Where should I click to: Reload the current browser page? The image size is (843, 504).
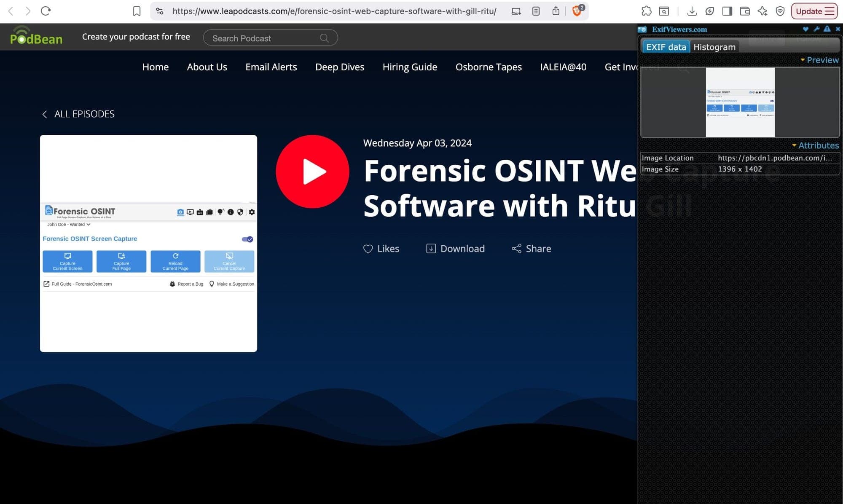pos(46,11)
